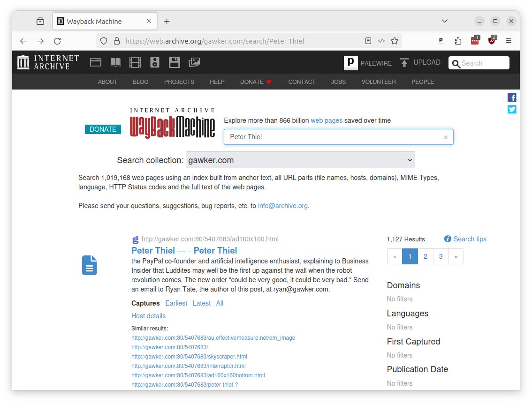Image resolution: width=532 pixels, height=404 pixels.
Task: Open similar result ad160x160bottom.html
Action: pyautogui.click(x=198, y=375)
